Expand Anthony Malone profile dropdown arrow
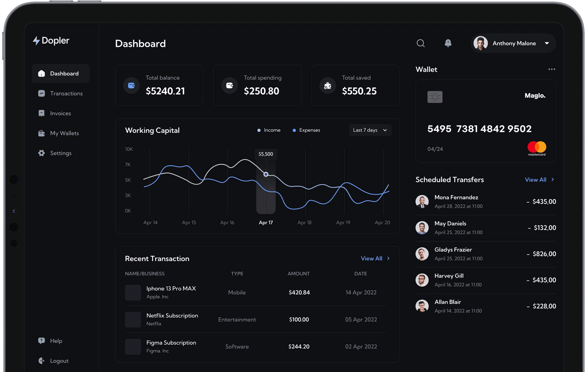Screen dimensions: 588x372 pos(547,43)
